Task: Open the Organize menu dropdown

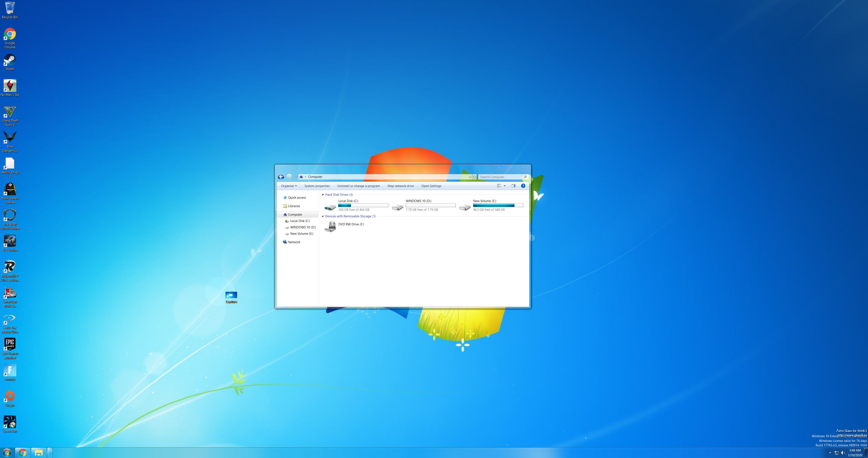Action: [x=288, y=186]
